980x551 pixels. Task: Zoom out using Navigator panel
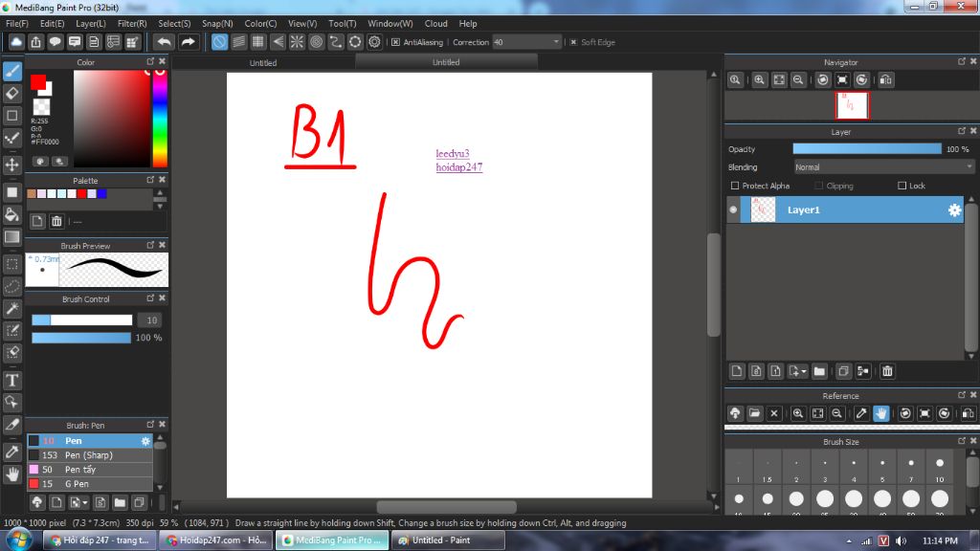pos(798,80)
